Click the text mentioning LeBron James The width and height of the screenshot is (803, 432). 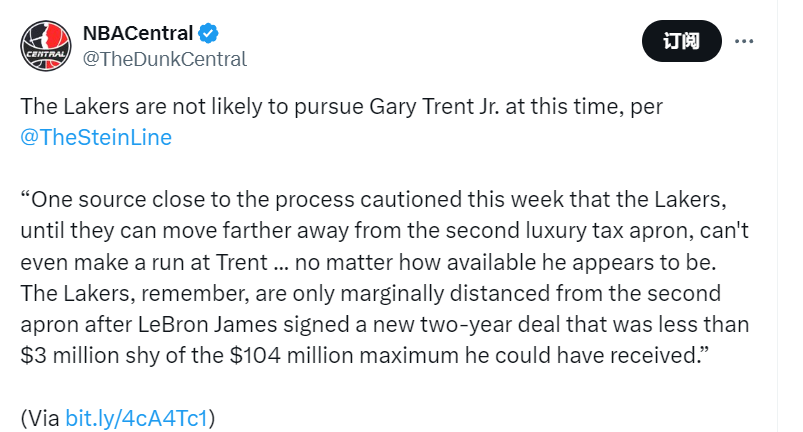207,325
